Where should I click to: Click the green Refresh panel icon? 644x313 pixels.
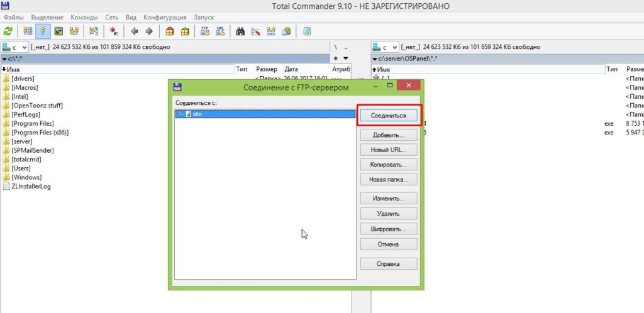[8, 30]
